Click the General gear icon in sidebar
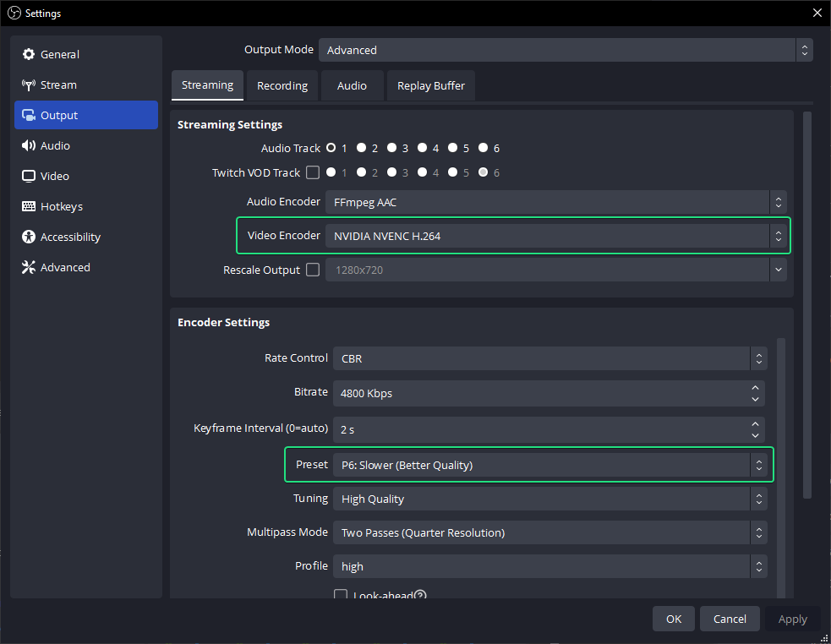 pos(29,54)
